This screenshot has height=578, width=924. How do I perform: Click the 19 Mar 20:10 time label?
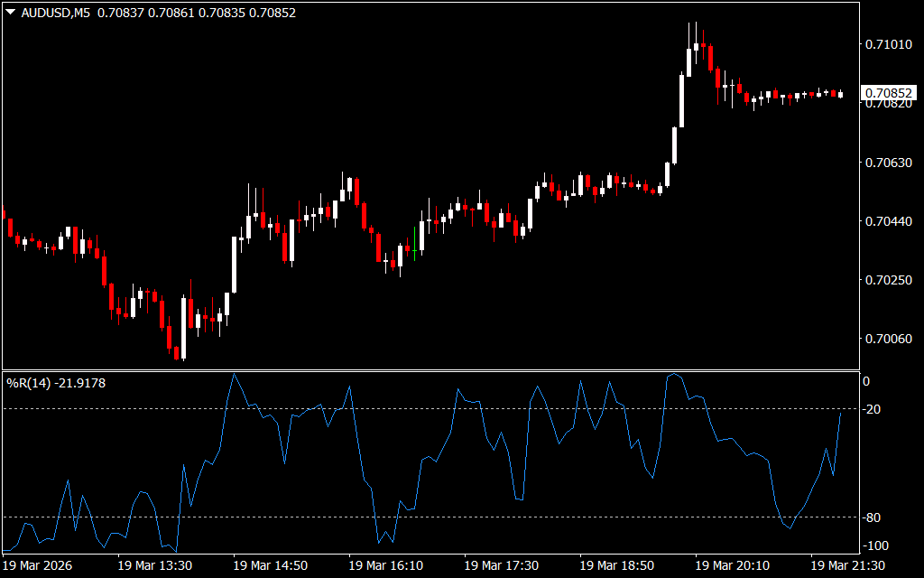[x=733, y=565]
